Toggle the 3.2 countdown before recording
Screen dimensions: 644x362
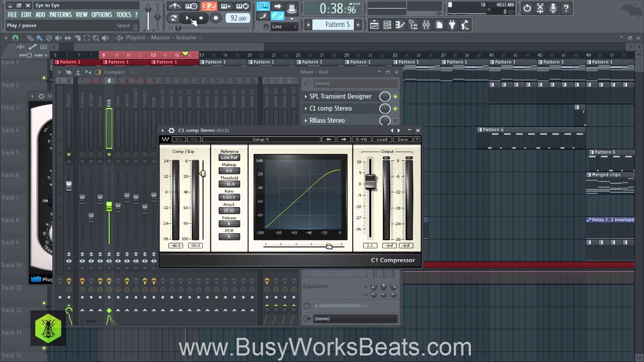pos(209,6)
